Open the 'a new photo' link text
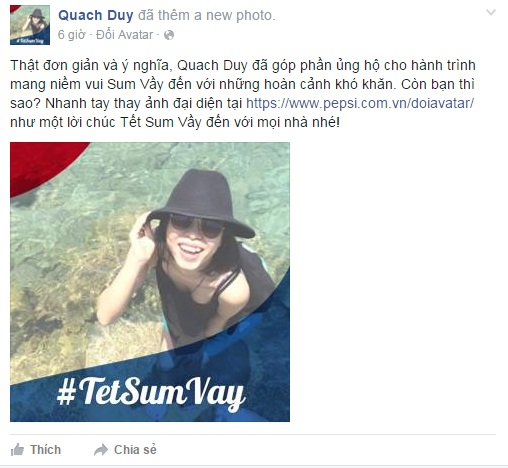The height and width of the screenshot is (468, 508). click(x=234, y=15)
